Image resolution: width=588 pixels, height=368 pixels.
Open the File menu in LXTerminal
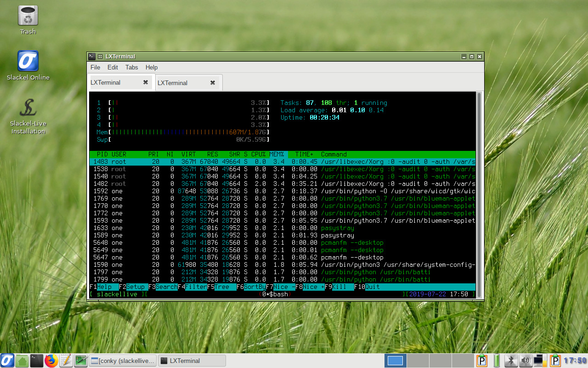[x=95, y=67]
